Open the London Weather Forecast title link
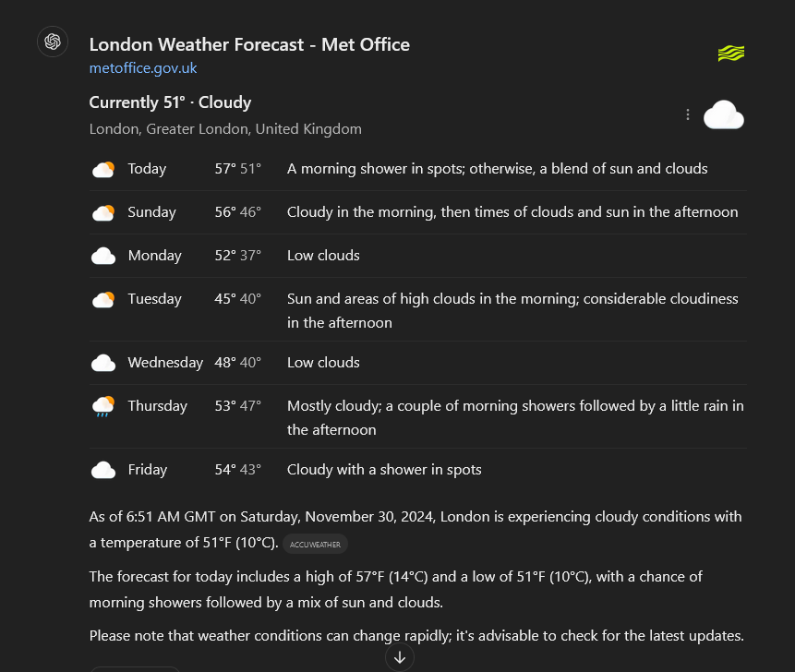The height and width of the screenshot is (672, 795). coord(249,44)
